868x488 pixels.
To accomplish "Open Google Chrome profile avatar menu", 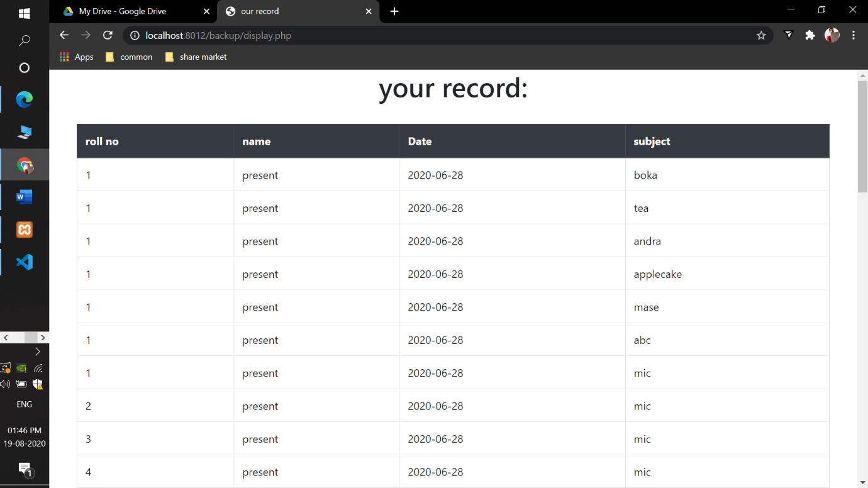I will [x=832, y=35].
